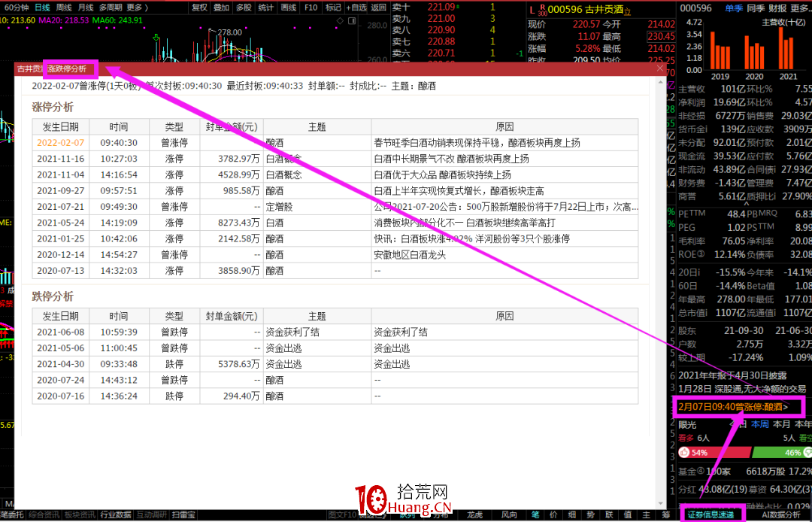Select 本月 in 眼光 section
Image resolution: width=812 pixels, height=522 pixels.
[781, 424]
